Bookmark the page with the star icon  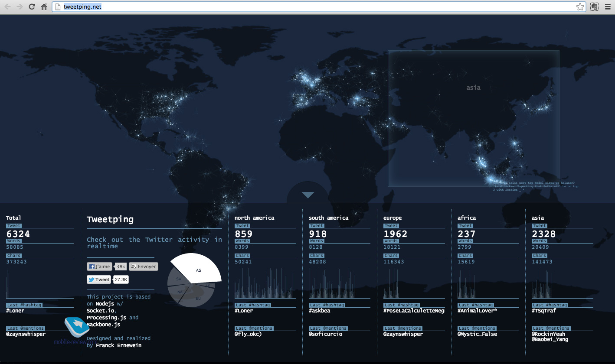tap(580, 6)
